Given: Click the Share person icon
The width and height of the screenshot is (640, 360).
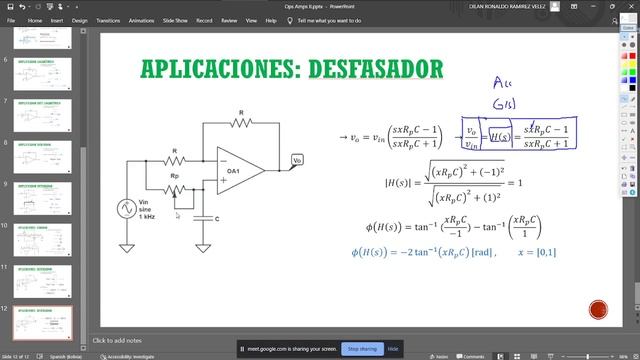Looking at the screenshot, I should (615, 21).
